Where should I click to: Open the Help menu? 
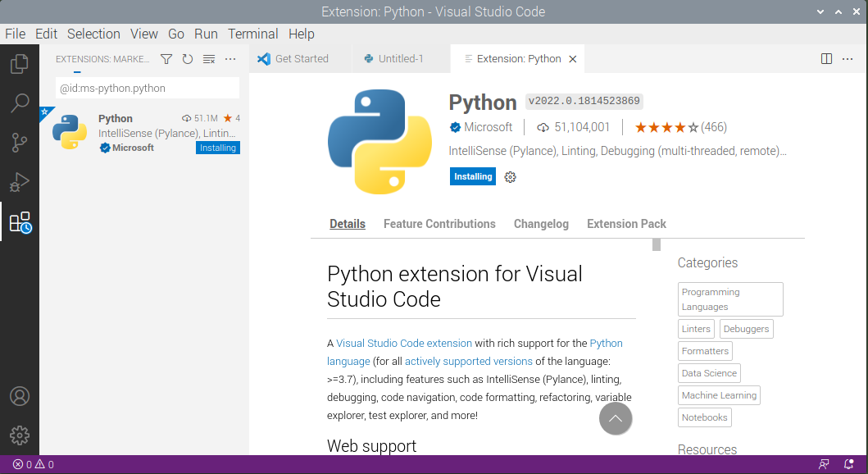(301, 34)
